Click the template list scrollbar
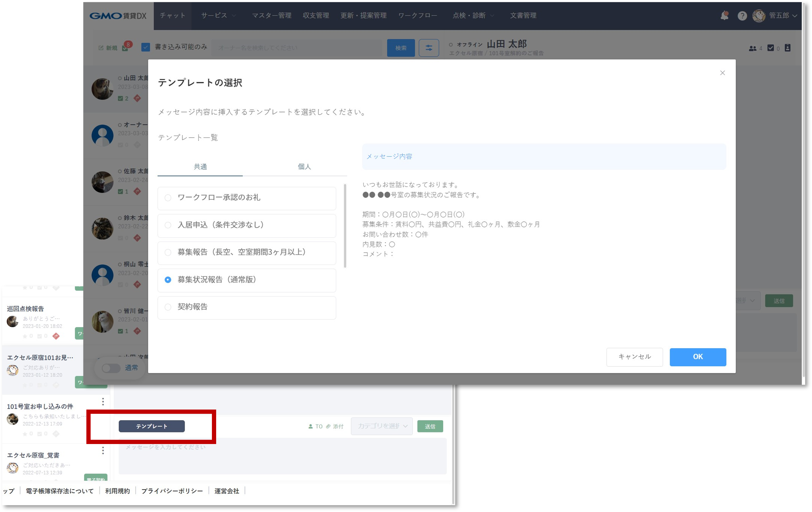This screenshot has width=812, height=512. [x=345, y=226]
